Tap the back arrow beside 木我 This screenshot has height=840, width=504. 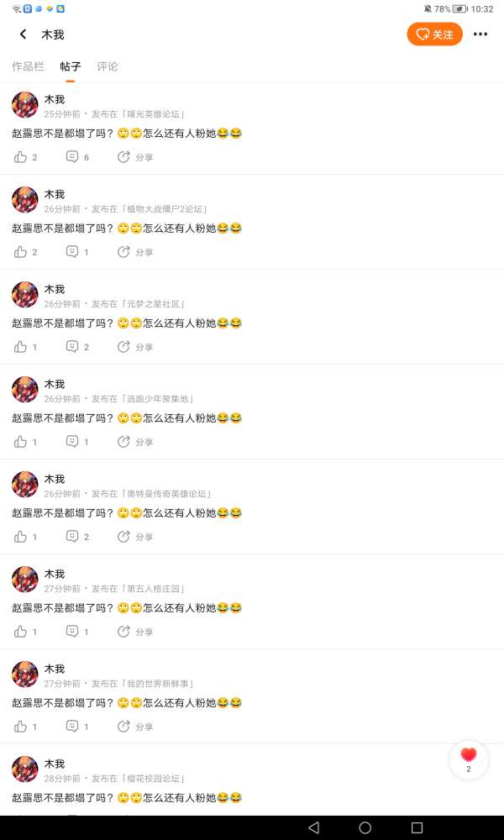23,34
